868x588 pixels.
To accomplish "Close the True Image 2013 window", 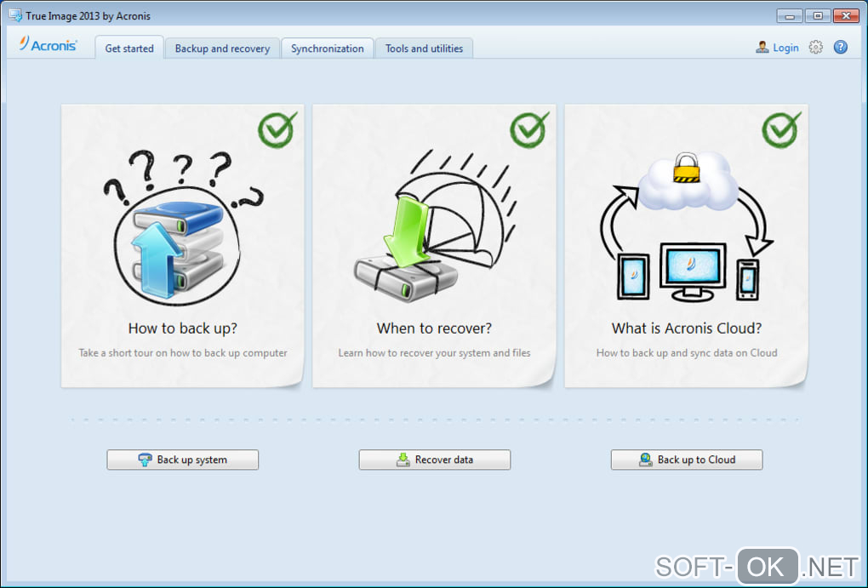I will [x=846, y=16].
